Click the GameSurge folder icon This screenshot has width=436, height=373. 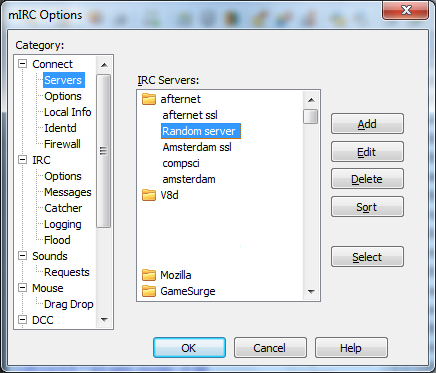(x=149, y=291)
